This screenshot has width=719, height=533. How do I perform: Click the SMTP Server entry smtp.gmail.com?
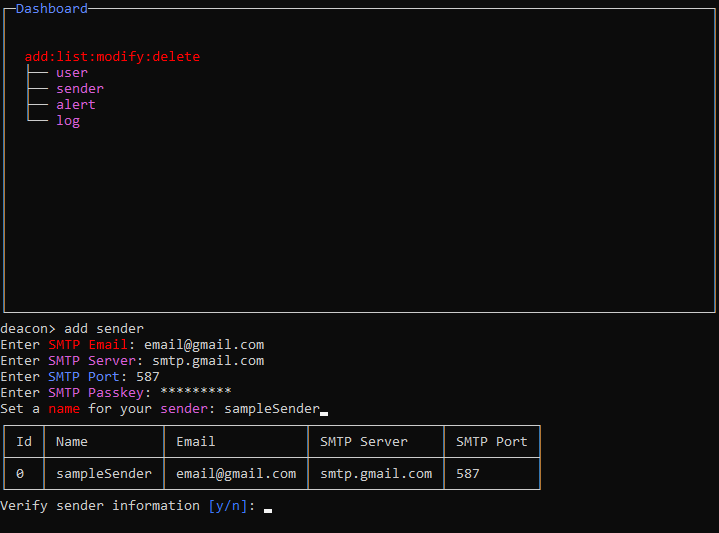click(208, 361)
